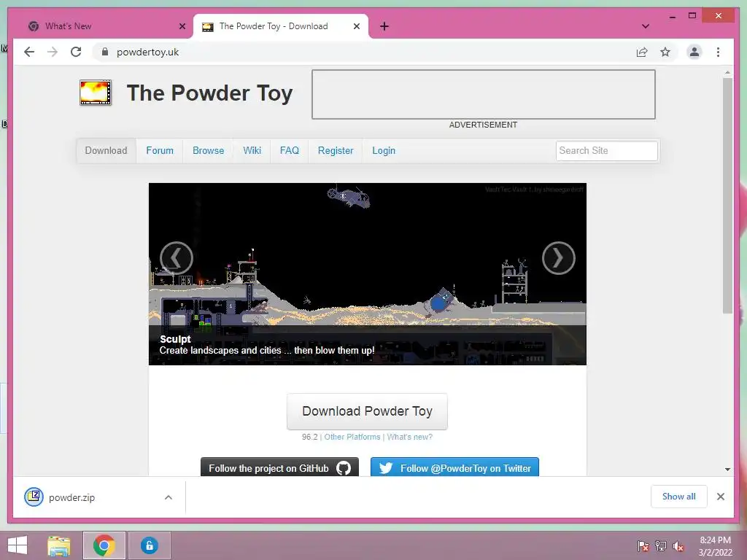Click the Powder Toy logo image
Viewport: 747px width, 560px height.
click(96, 93)
